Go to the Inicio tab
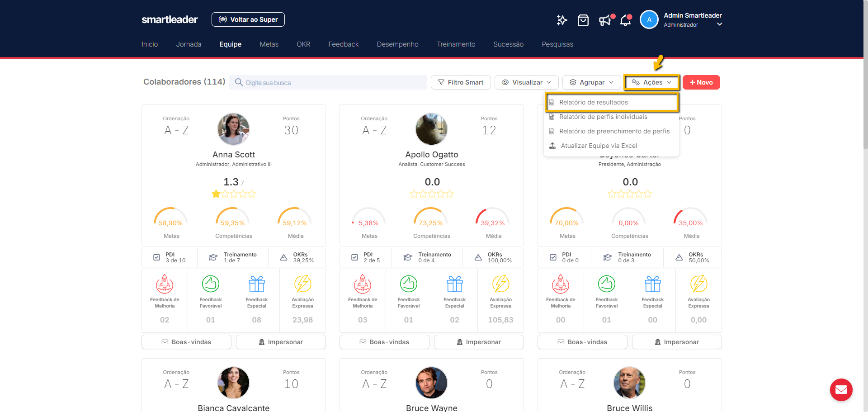The image size is (868, 412). 150,44
